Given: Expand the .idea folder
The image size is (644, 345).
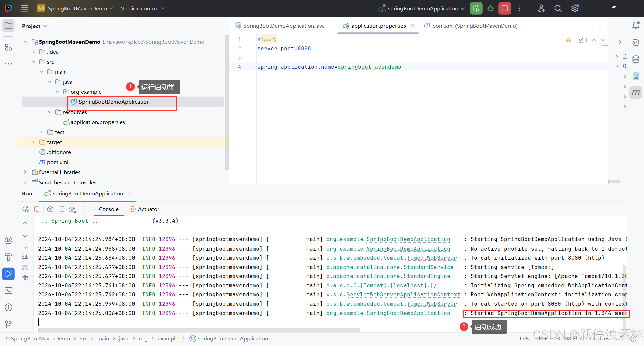Looking at the screenshot, I should [33, 52].
